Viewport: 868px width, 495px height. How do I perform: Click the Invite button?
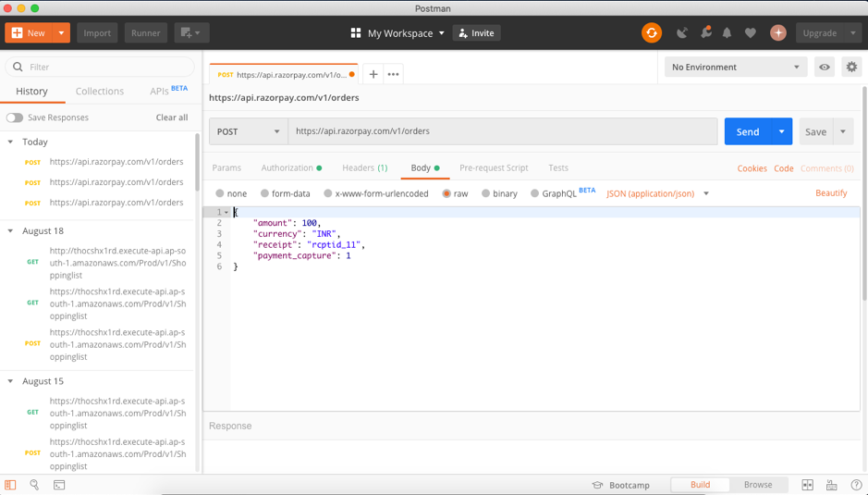pos(477,33)
